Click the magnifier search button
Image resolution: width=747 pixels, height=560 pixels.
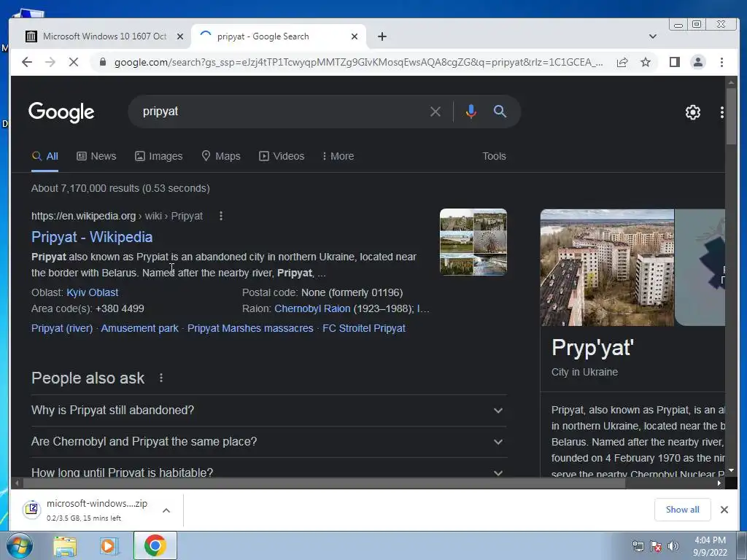coord(499,112)
